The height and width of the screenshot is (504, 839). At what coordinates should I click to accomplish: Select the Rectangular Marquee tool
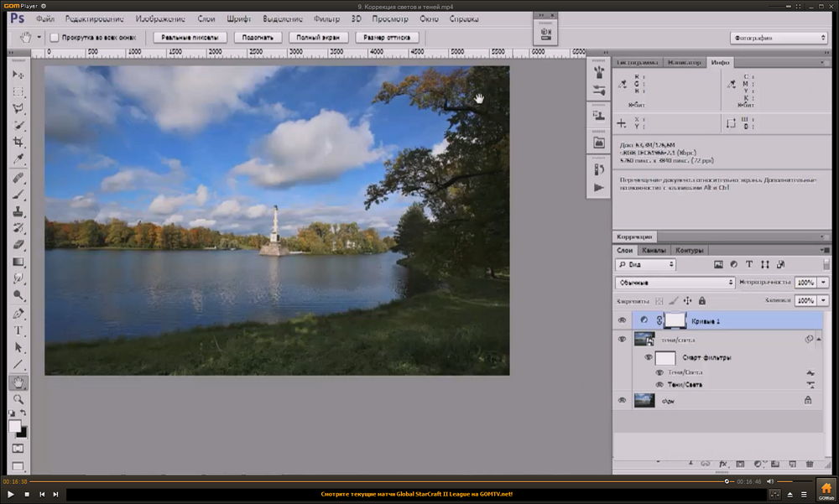click(x=18, y=91)
